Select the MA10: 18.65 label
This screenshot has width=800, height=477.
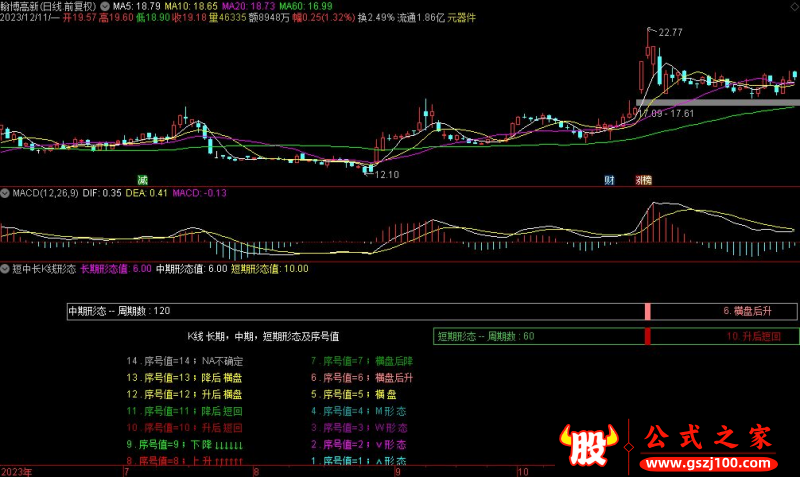click(191, 7)
